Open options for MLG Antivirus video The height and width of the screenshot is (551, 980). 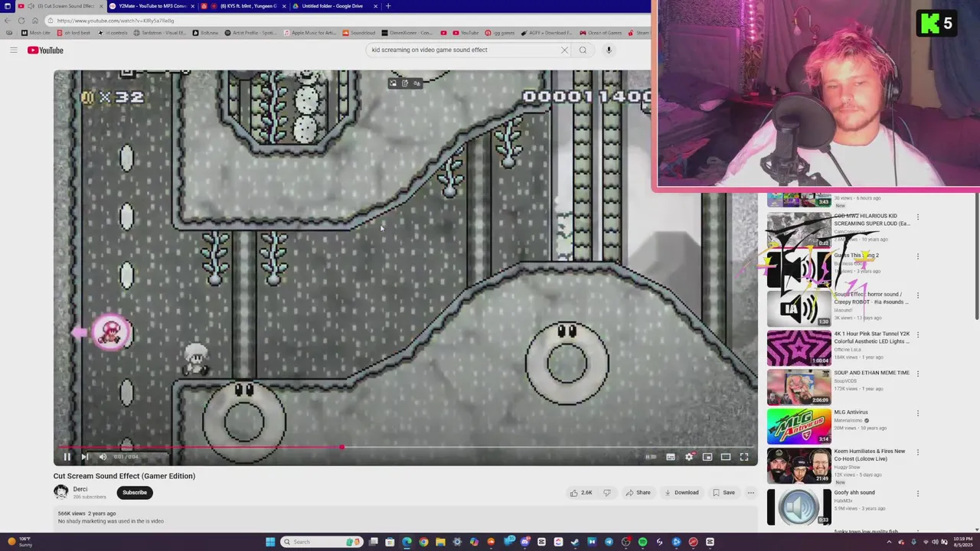click(x=918, y=413)
